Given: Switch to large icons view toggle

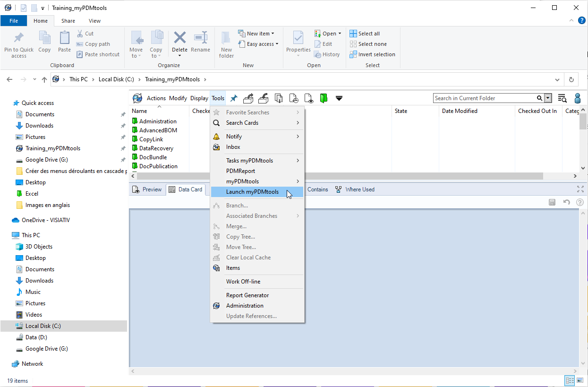Looking at the screenshot, I should pos(580,381).
